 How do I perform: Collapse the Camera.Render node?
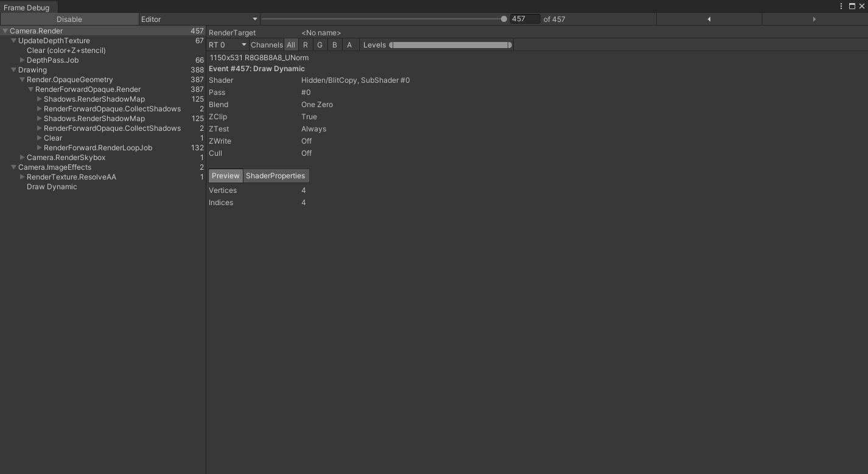click(x=5, y=31)
